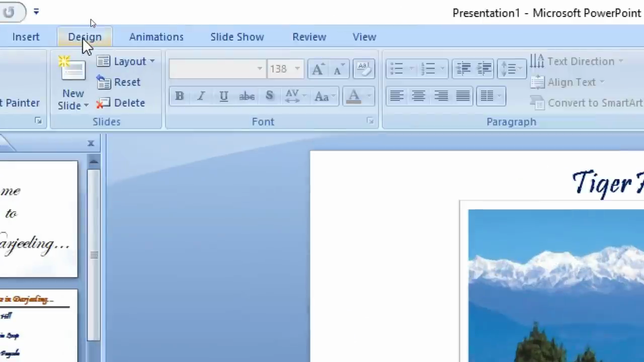Delete the selected slide

[121, 103]
